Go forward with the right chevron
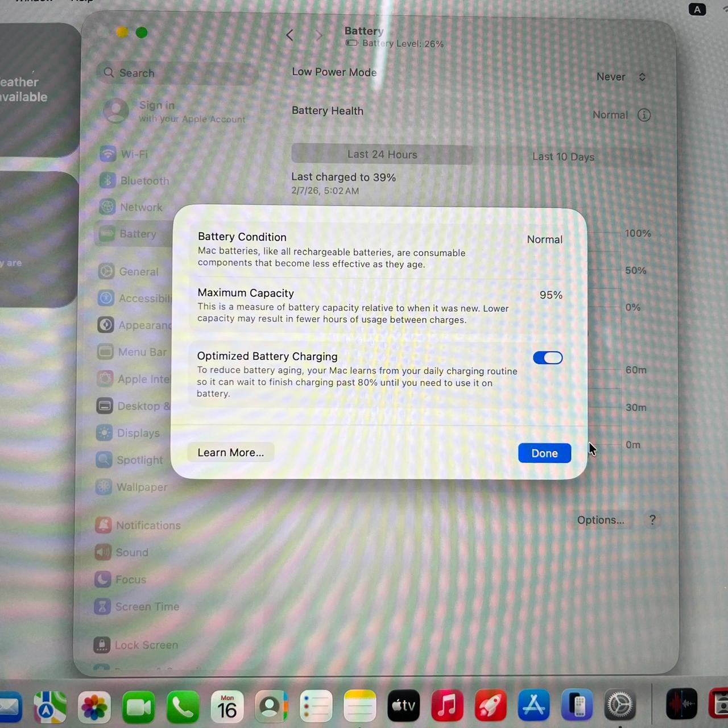728x728 pixels. pos(319,36)
